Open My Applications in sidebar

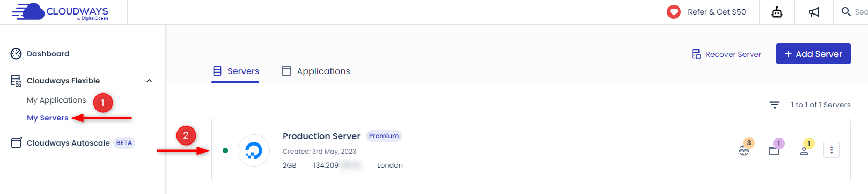(x=56, y=100)
